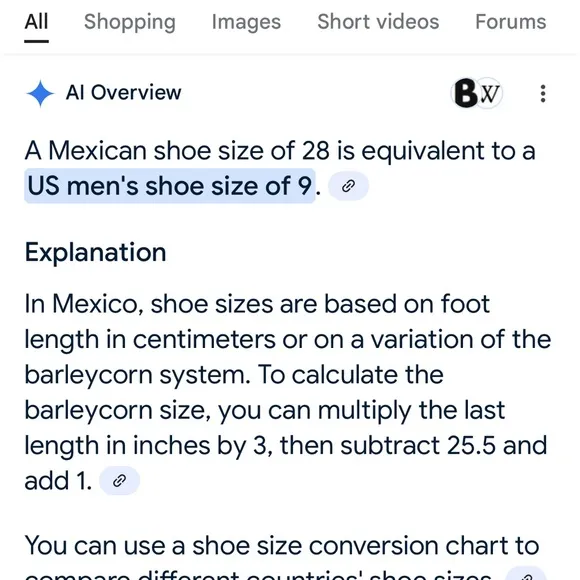Image resolution: width=580 pixels, height=580 pixels.
Task: Open the three-dot AI Overview options menu
Action: coord(543,94)
